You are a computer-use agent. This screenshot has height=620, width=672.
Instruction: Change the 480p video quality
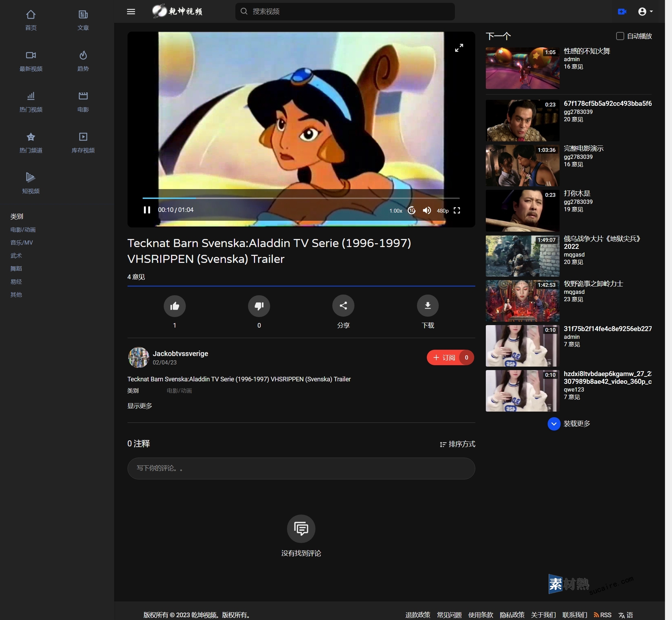click(443, 211)
